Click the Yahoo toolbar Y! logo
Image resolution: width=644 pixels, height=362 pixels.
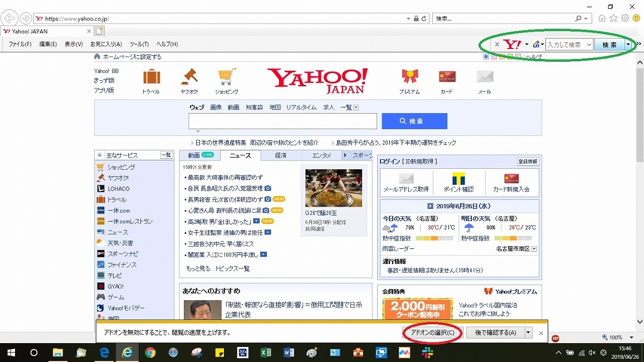pos(512,45)
